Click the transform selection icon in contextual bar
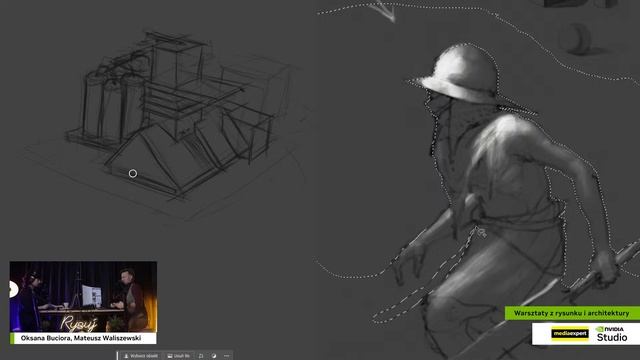This screenshot has width=640, height=360. click(201, 356)
